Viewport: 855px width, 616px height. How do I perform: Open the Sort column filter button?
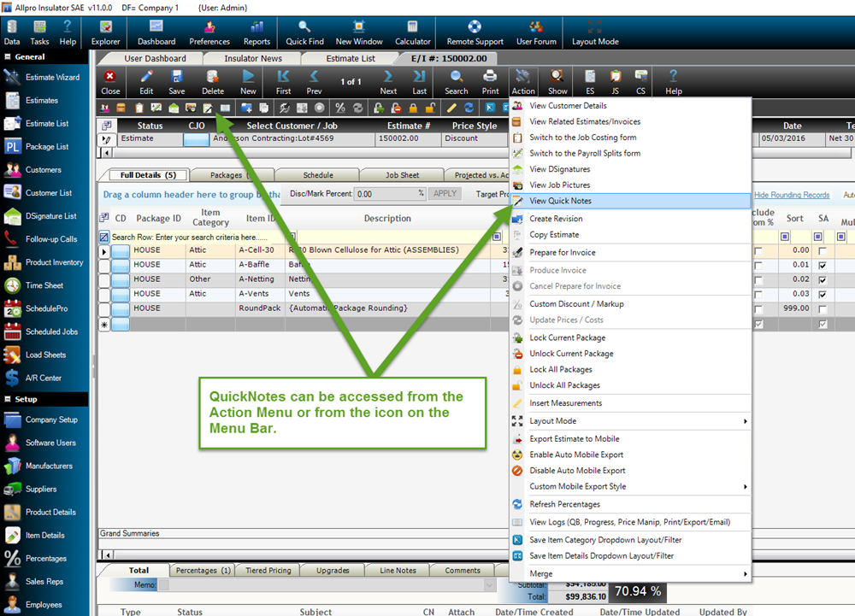(785, 237)
